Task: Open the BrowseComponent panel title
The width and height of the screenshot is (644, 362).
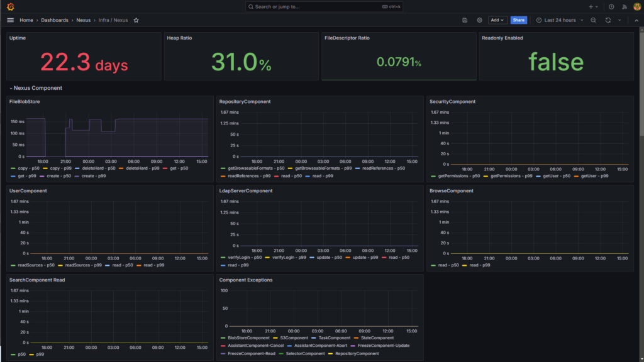Action: (x=451, y=190)
